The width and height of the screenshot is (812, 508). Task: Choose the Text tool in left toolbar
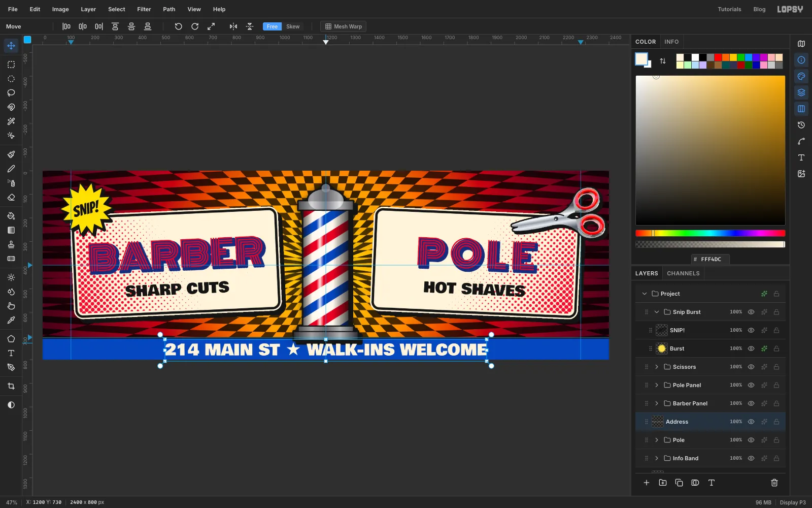pyautogui.click(x=11, y=353)
